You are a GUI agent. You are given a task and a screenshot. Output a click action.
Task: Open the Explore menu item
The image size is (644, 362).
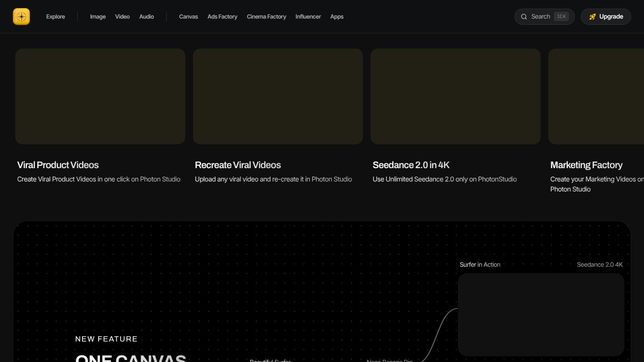(55, 17)
